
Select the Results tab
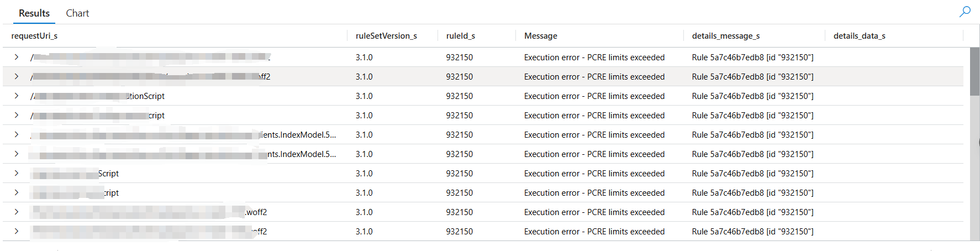[x=34, y=13]
